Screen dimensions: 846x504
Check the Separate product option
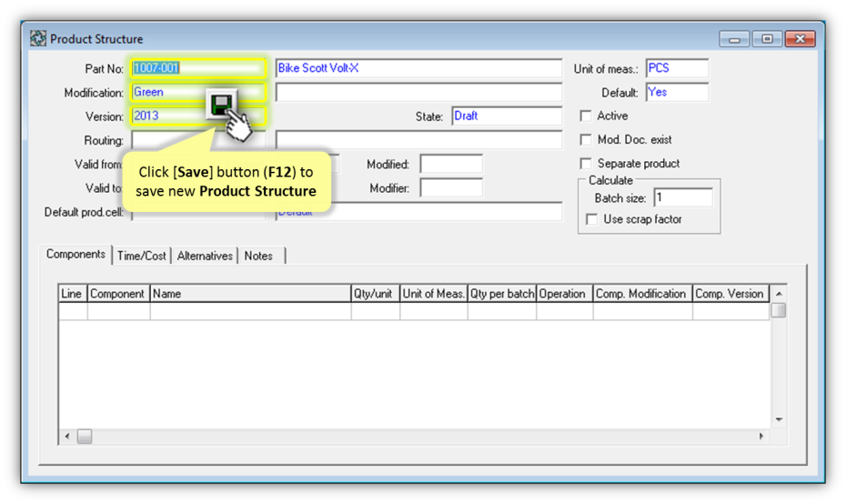click(x=586, y=163)
